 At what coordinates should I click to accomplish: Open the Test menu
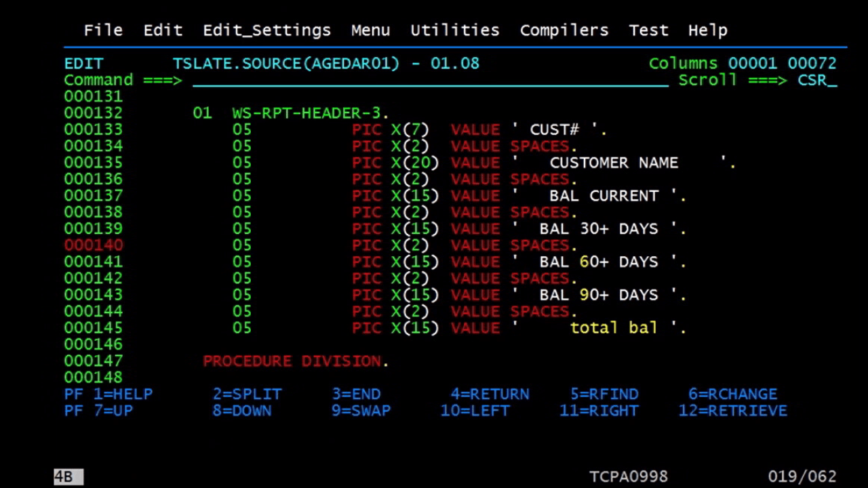648,30
